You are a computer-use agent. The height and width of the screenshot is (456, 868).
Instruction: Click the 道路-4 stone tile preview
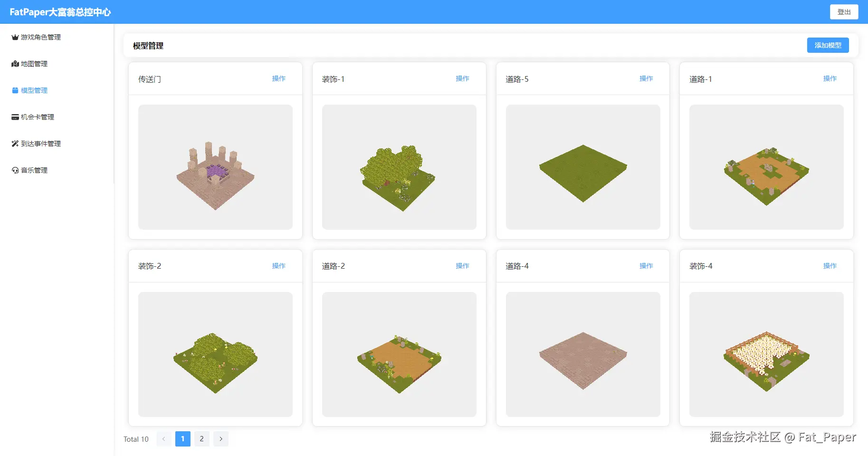click(x=583, y=354)
